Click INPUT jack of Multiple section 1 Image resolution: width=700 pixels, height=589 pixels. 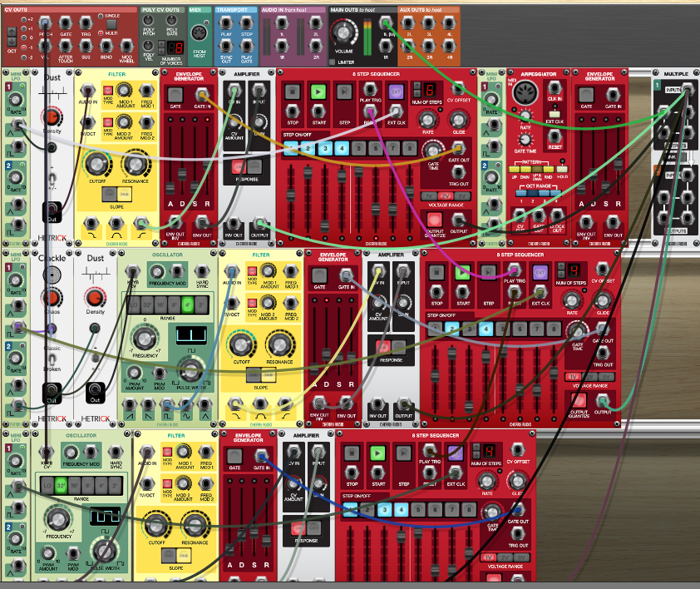(x=688, y=89)
